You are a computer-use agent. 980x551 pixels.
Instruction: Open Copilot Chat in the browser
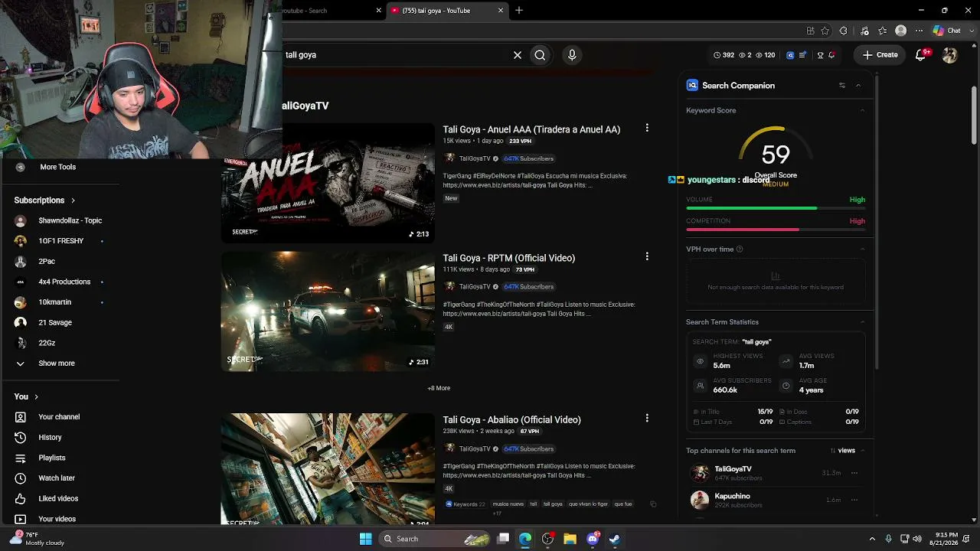946,31
